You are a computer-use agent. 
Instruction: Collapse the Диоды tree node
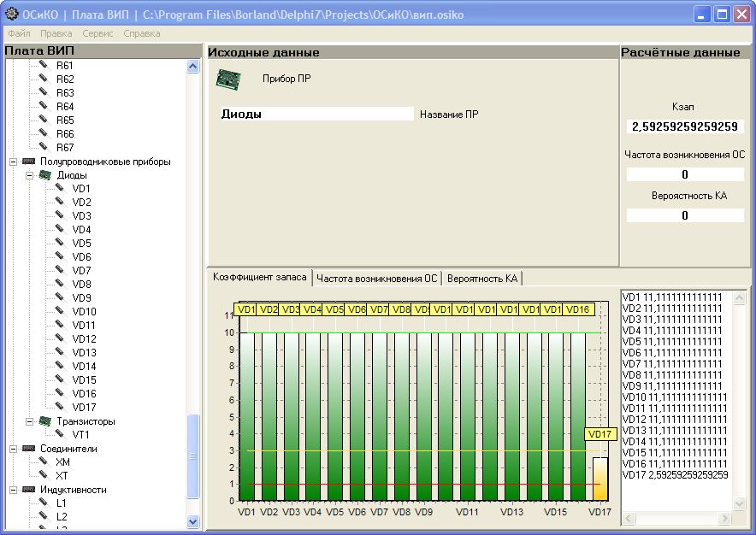[x=29, y=175]
